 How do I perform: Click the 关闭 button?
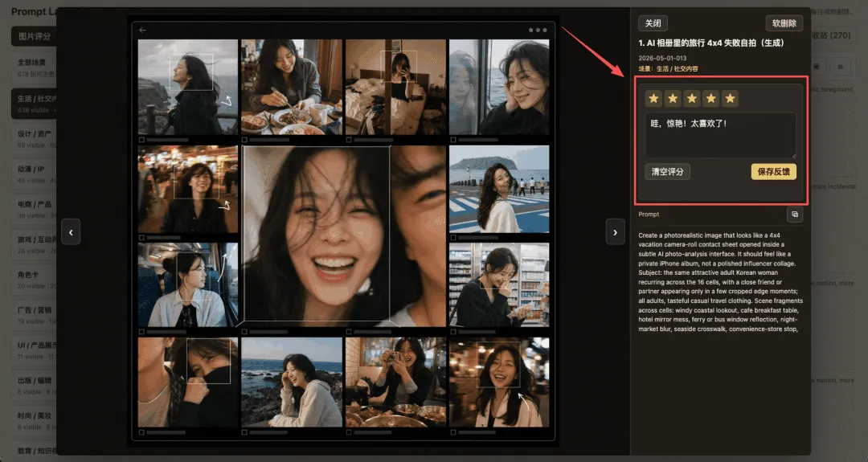pyautogui.click(x=653, y=23)
